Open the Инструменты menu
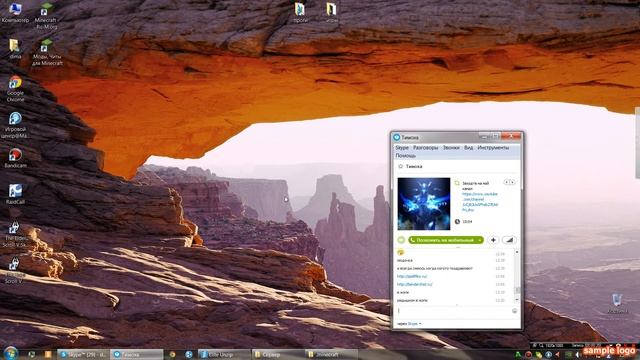The height and width of the screenshot is (360, 640). [493, 147]
